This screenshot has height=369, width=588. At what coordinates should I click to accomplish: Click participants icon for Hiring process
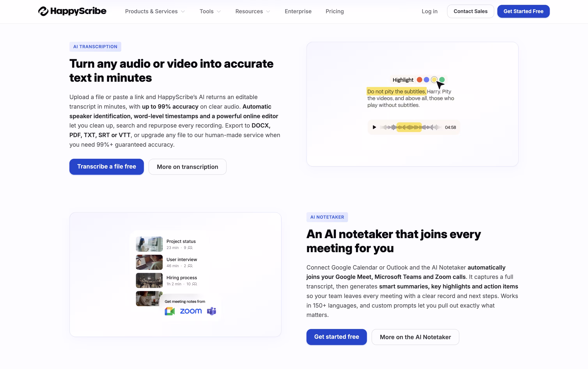(195, 284)
